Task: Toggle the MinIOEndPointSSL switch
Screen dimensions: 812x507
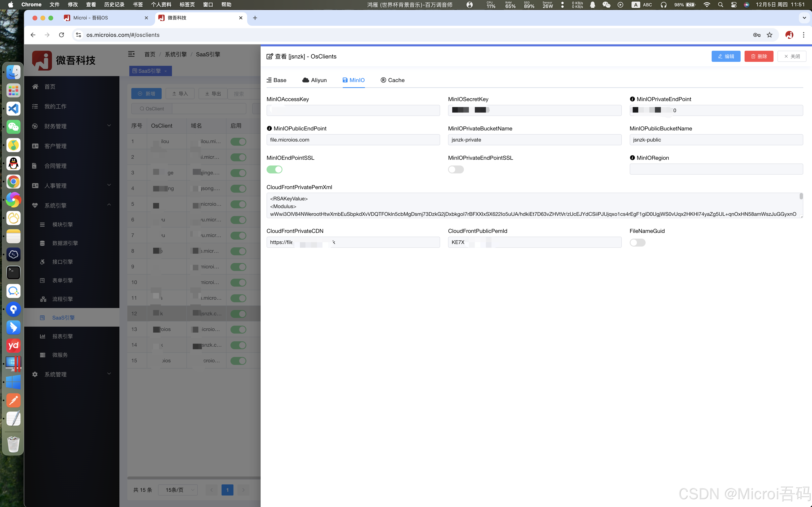Action: (275, 170)
